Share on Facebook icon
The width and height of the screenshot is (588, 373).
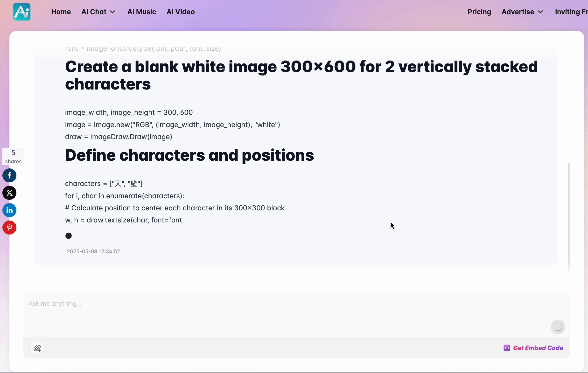tap(9, 175)
